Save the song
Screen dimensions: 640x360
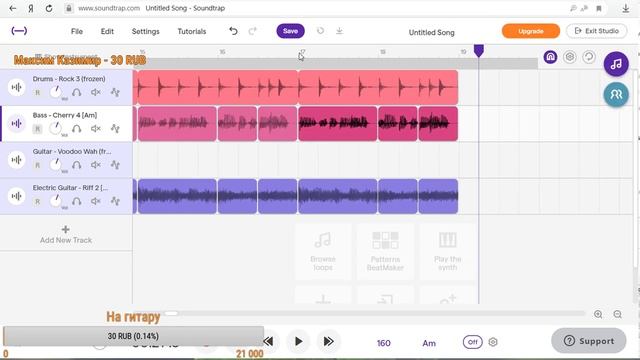click(x=290, y=31)
